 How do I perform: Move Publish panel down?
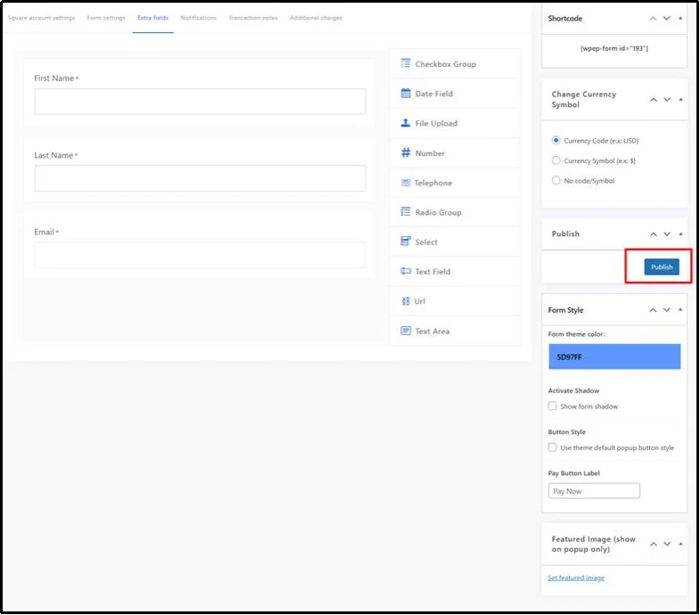point(667,234)
